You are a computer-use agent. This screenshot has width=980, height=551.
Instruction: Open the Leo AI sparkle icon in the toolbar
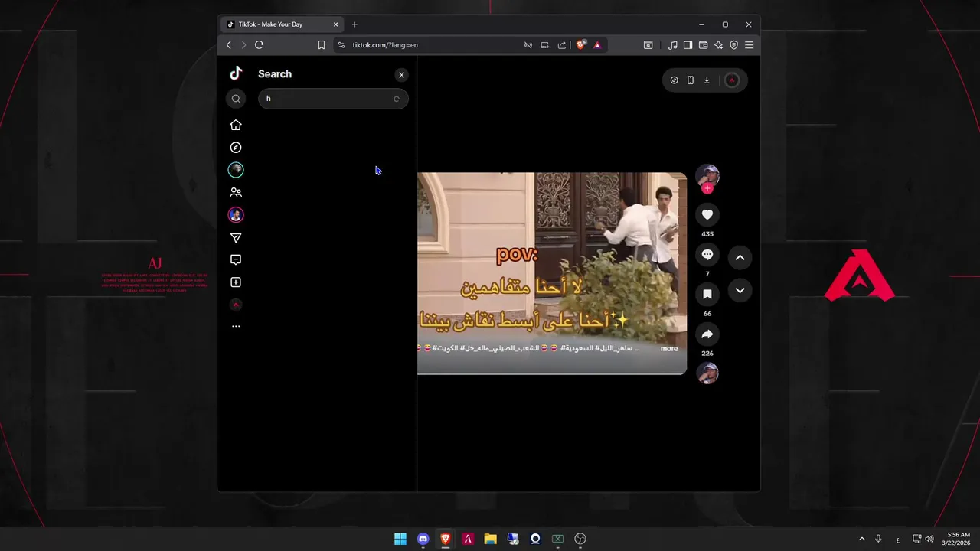pyautogui.click(x=718, y=45)
